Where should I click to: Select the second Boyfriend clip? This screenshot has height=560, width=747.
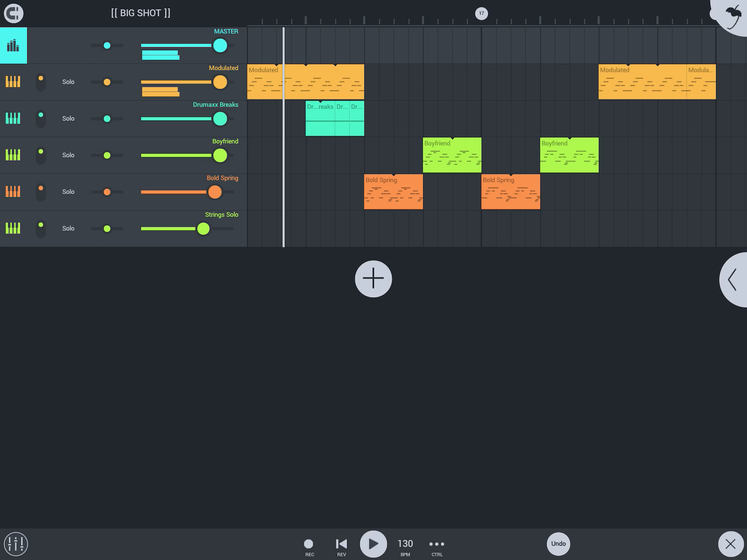tap(569, 155)
